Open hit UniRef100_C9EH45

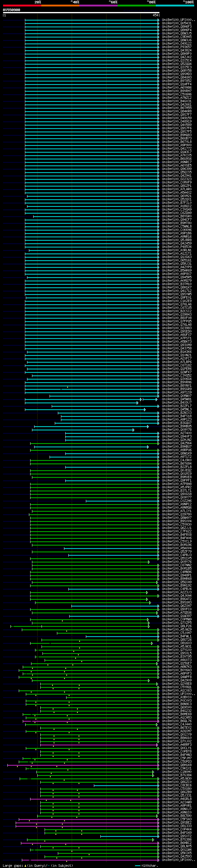point(177,37)
